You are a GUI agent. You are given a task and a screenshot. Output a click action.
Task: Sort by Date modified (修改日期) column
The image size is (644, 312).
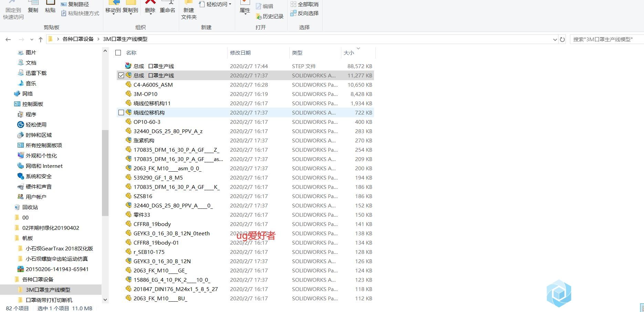pyautogui.click(x=240, y=53)
